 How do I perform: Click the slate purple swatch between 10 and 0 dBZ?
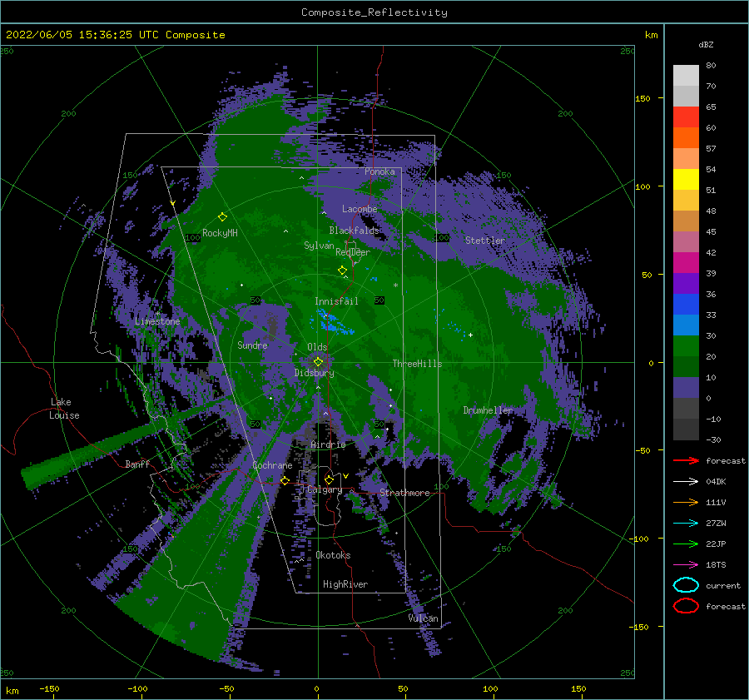pos(686,388)
